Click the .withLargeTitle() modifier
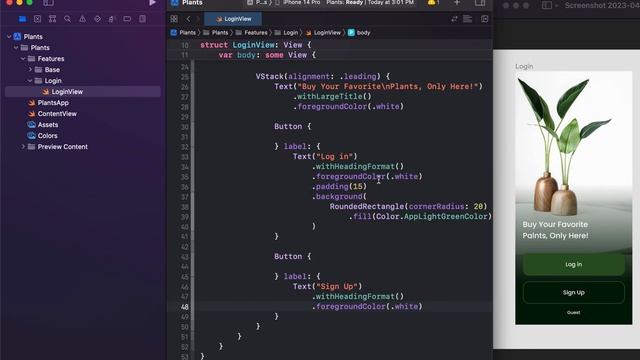The image size is (640, 360). pyautogui.click(x=333, y=96)
